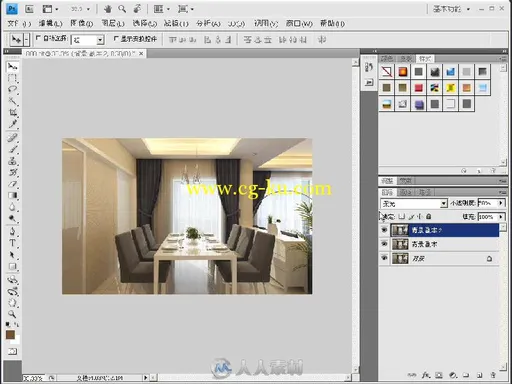Switch to the Channels tab in layers panel
The height and width of the screenshot is (384, 512).
point(406,192)
